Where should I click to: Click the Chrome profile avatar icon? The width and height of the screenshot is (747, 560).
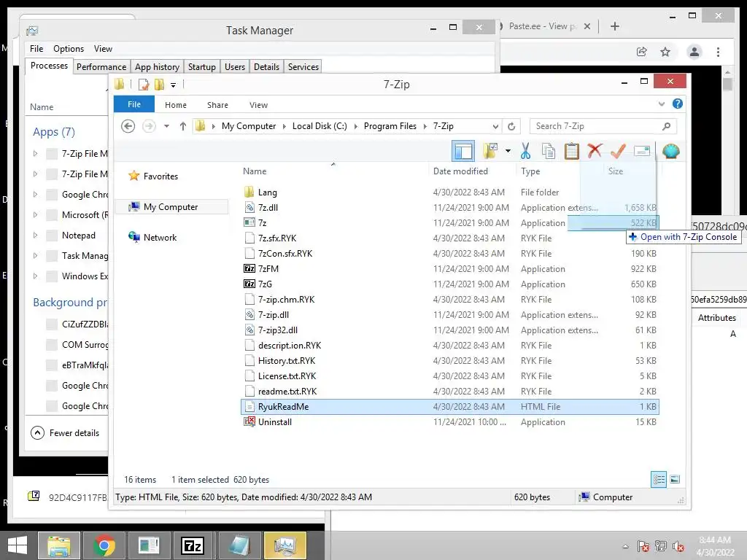click(694, 52)
